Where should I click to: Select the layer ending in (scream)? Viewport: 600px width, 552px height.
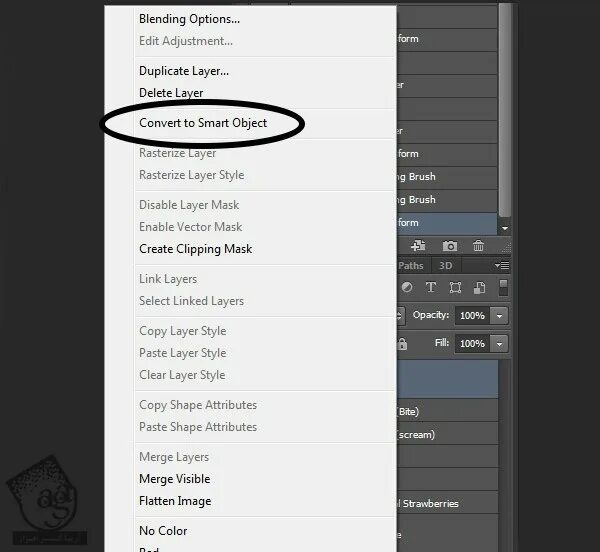click(x=448, y=434)
